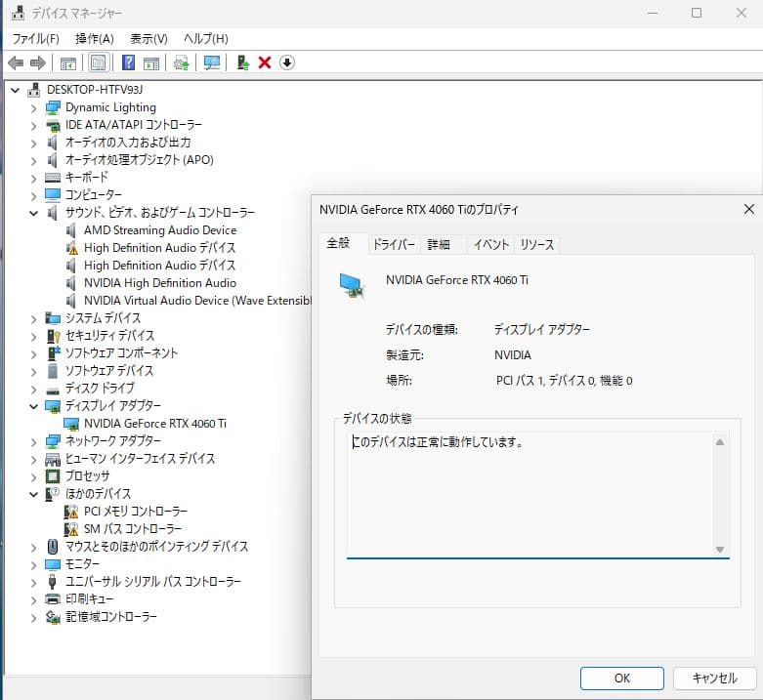Select NVIDIA Virtual Audio Device entry
The image size is (763, 700).
[x=197, y=301]
